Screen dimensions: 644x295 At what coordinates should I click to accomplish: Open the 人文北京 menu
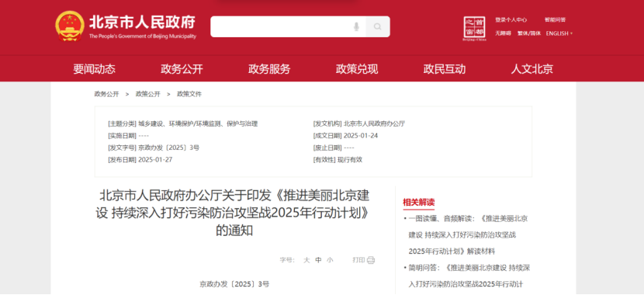(x=531, y=69)
